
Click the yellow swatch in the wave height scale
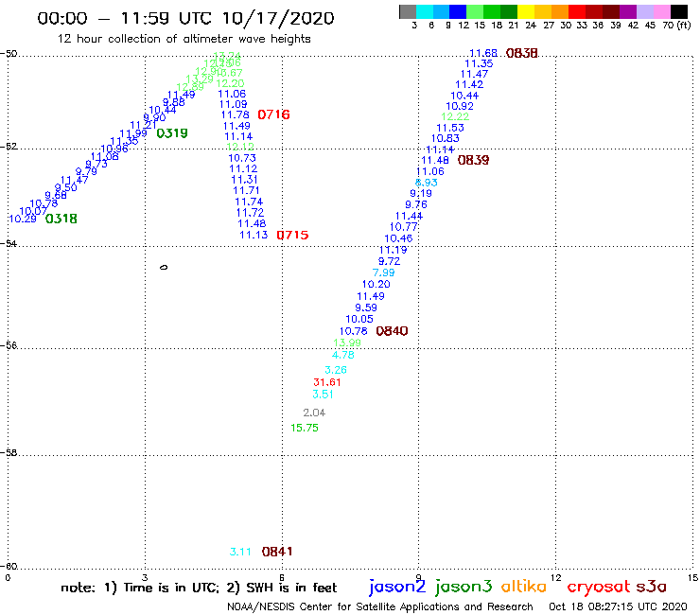pos(526,11)
